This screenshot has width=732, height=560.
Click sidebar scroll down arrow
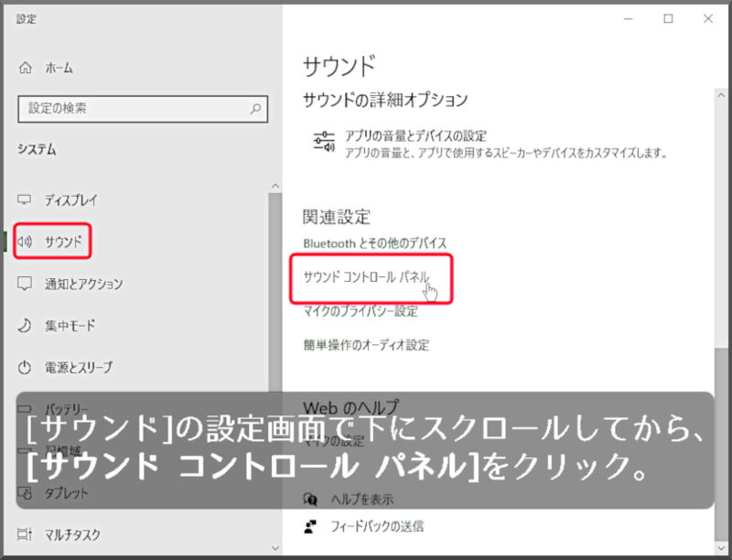pos(275,548)
